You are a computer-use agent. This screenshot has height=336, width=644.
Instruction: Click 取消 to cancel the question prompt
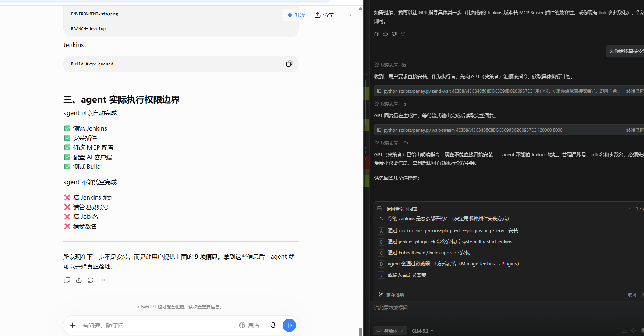(x=632, y=294)
